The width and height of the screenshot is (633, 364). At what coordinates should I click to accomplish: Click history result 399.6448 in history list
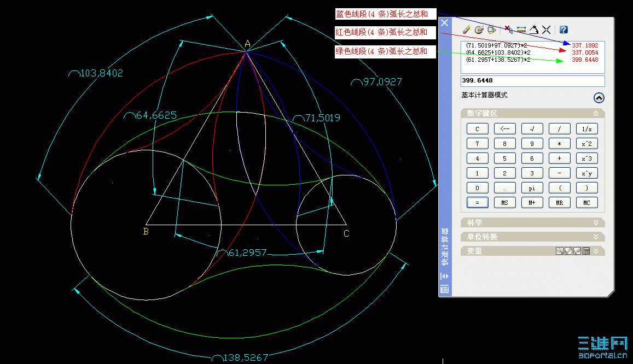pos(585,60)
